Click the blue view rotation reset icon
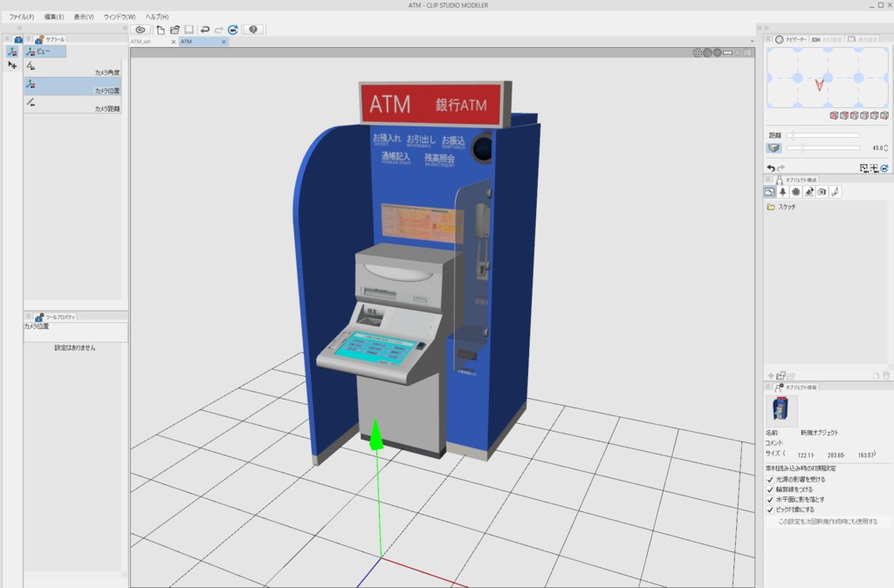The image size is (894, 588). click(232, 29)
